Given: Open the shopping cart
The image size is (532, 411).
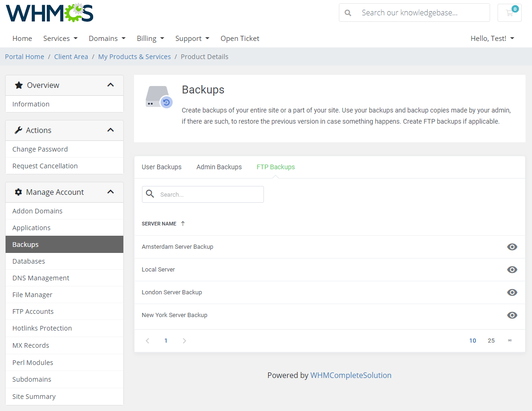Looking at the screenshot, I should pos(510,13).
